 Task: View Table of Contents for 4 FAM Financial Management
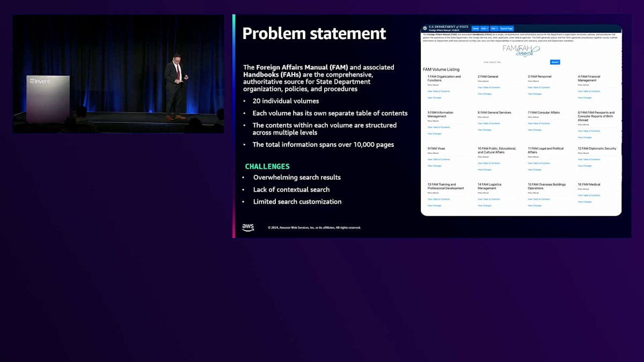pos(589,91)
